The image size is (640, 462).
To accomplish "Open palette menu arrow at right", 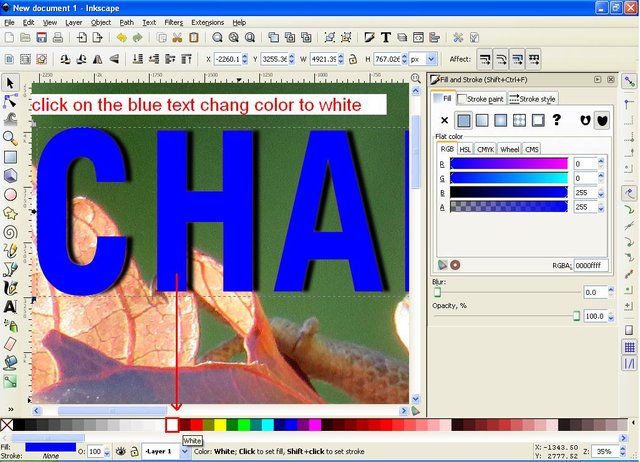I will 633,423.
